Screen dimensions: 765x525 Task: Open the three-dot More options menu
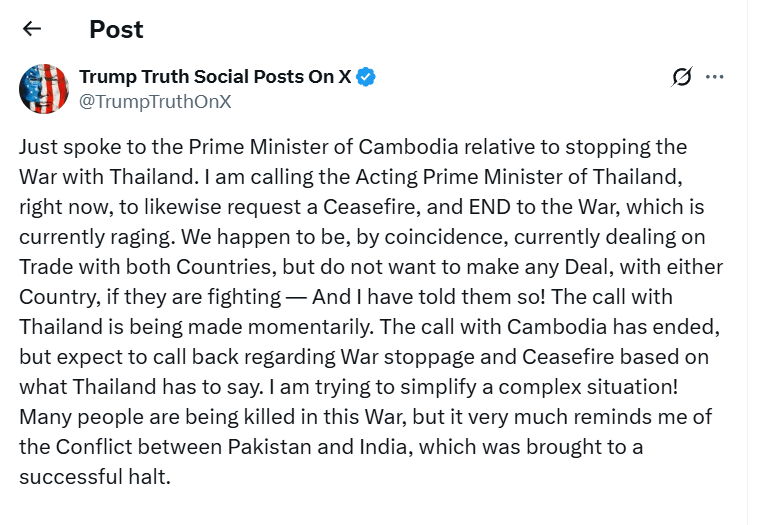coord(714,77)
